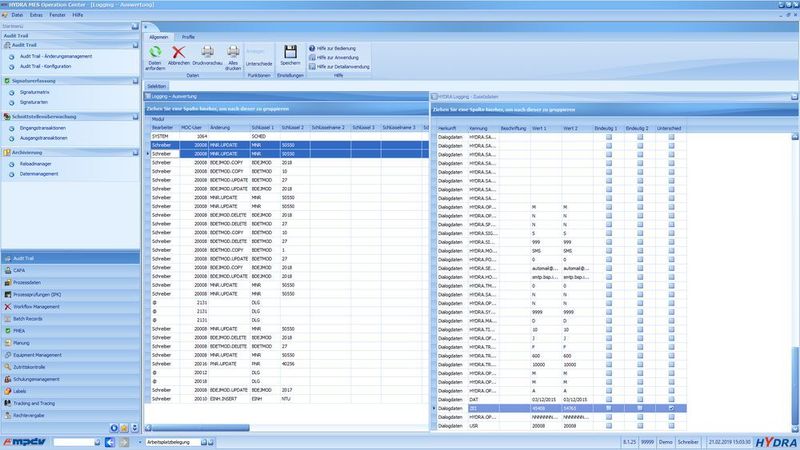Toggle Eindeutig 1 checkbox in DAT row
The image size is (800, 450).
pyautogui.click(x=609, y=399)
